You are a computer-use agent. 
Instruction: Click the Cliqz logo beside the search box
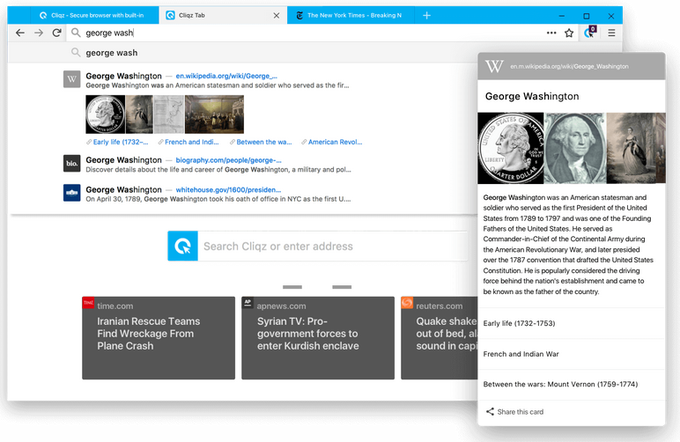coord(183,246)
